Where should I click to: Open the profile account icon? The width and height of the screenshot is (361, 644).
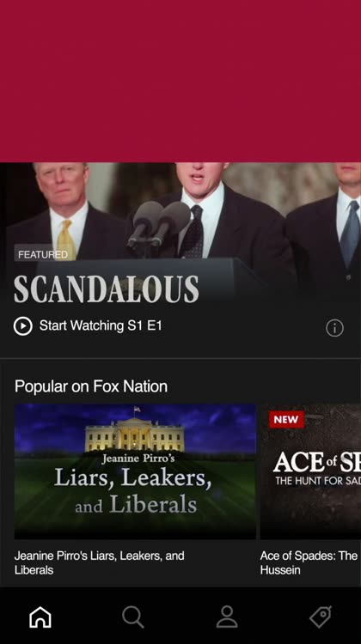(227, 617)
